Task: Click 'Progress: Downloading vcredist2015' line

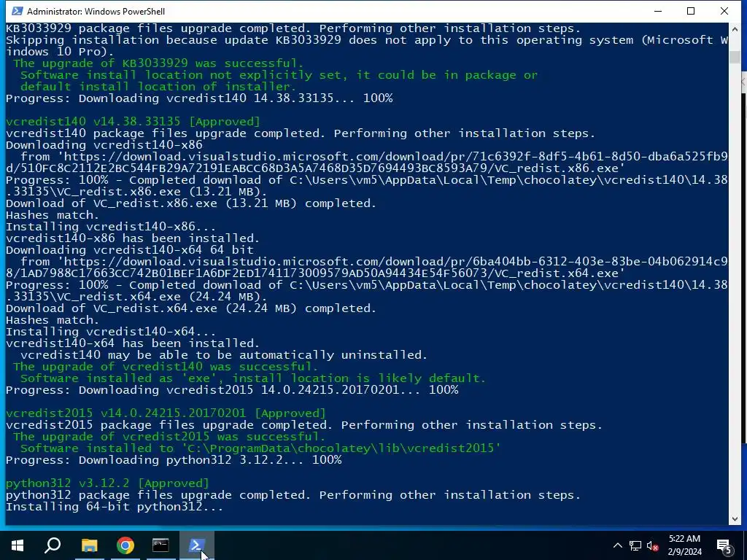Action: [232, 390]
